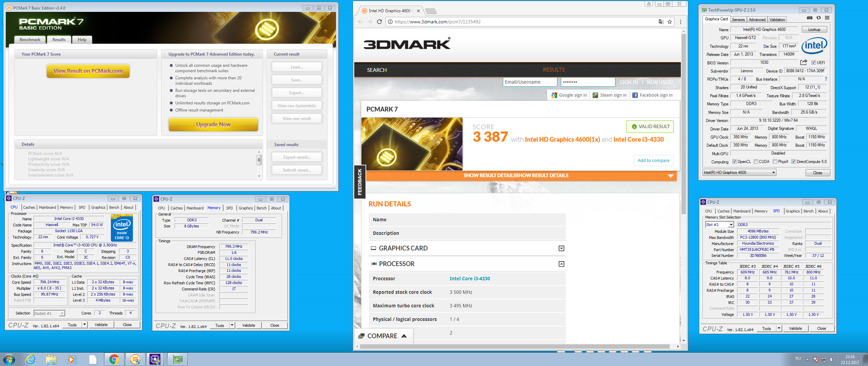Toggle the PhysX checkbox
868x366 pixels.
tap(775, 162)
